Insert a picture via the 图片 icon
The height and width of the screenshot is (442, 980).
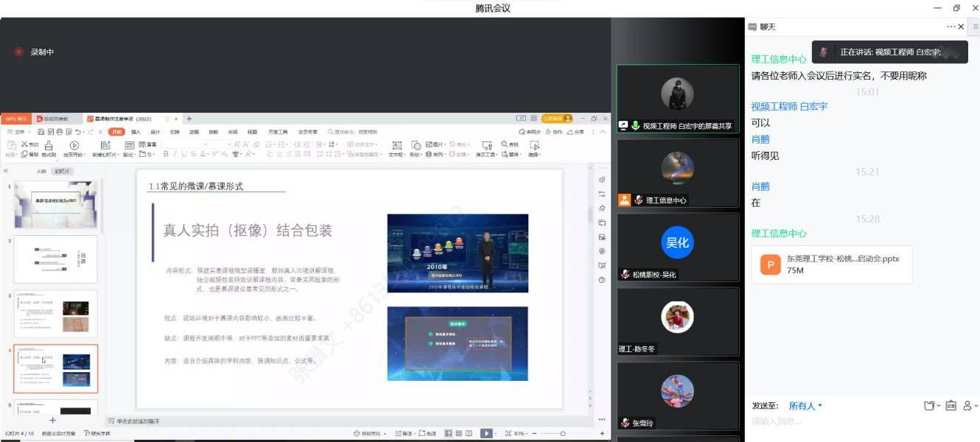[x=431, y=144]
